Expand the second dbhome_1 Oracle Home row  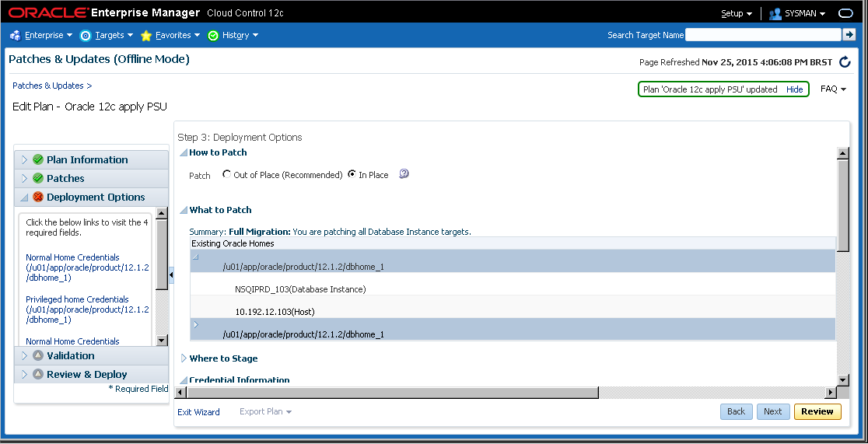[x=196, y=324]
